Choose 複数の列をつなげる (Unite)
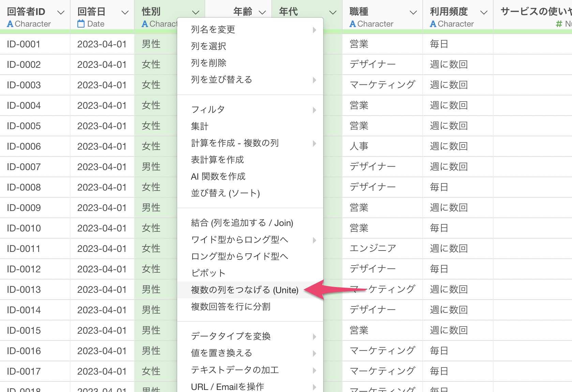The width and height of the screenshot is (572, 392). [x=250, y=290]
